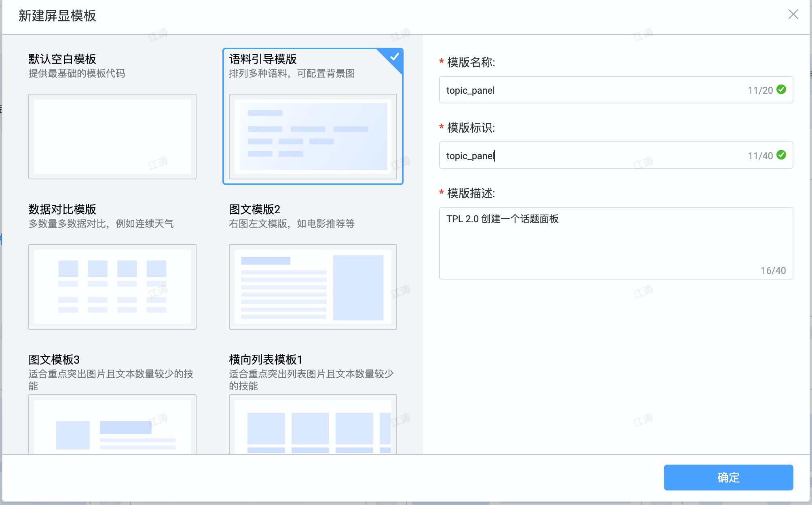
Task: Click the 图文模版2 title label
Action: coord(254,209)
